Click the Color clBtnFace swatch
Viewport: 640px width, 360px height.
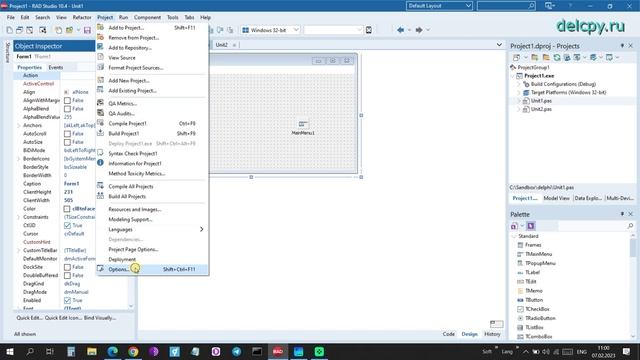[67, 209]
